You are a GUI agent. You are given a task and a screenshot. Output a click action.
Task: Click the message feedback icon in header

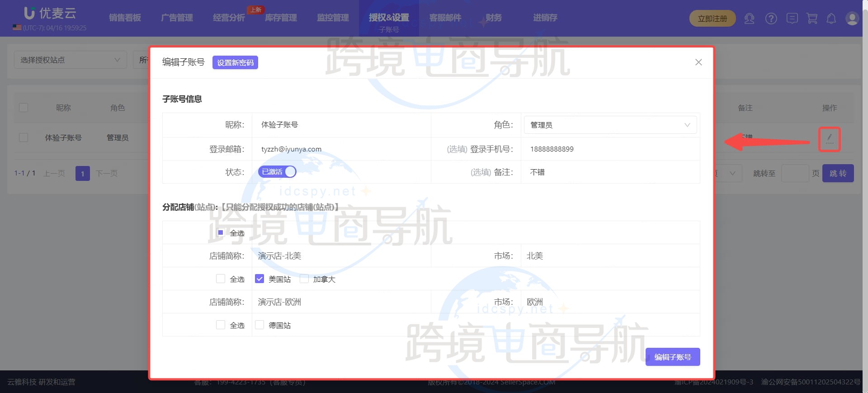pos(792,19)
